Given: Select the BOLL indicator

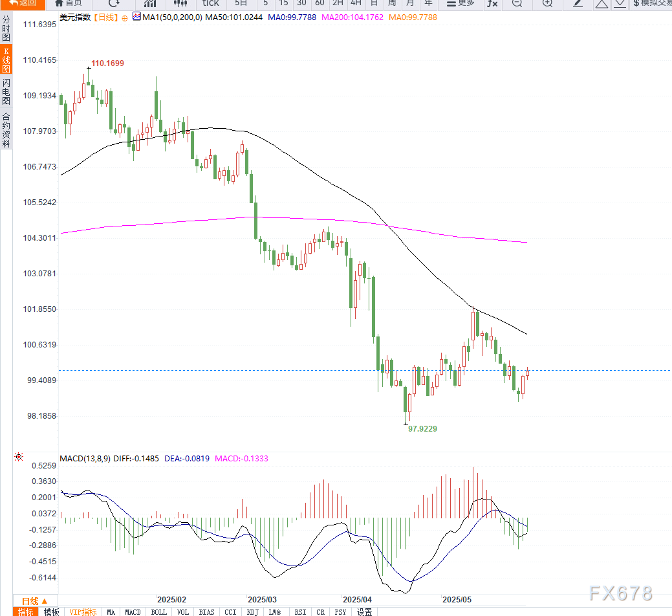Looking at the screenshot, I should pos(158,611).
